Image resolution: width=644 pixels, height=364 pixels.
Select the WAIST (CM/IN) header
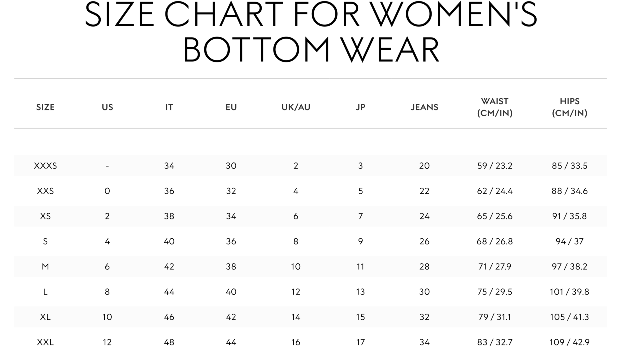coord(495,107)
